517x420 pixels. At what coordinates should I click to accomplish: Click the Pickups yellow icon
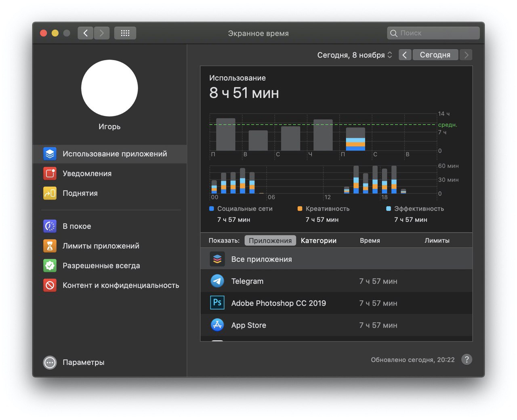coord(50,193)
